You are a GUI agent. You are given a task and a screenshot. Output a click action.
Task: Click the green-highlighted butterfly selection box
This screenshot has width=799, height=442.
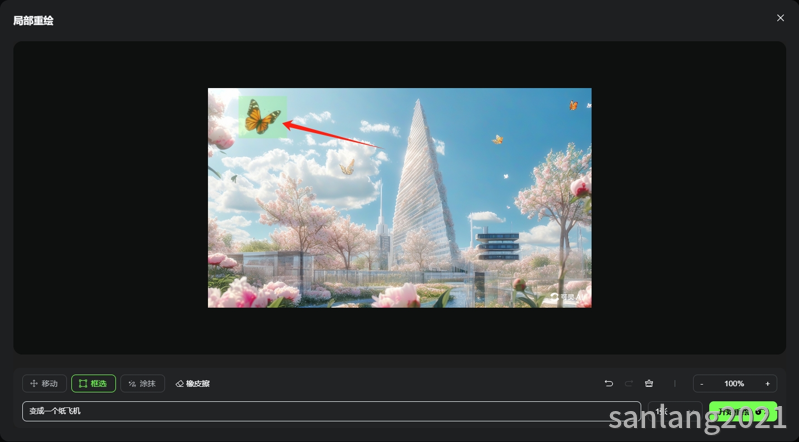tap(262, 117)
